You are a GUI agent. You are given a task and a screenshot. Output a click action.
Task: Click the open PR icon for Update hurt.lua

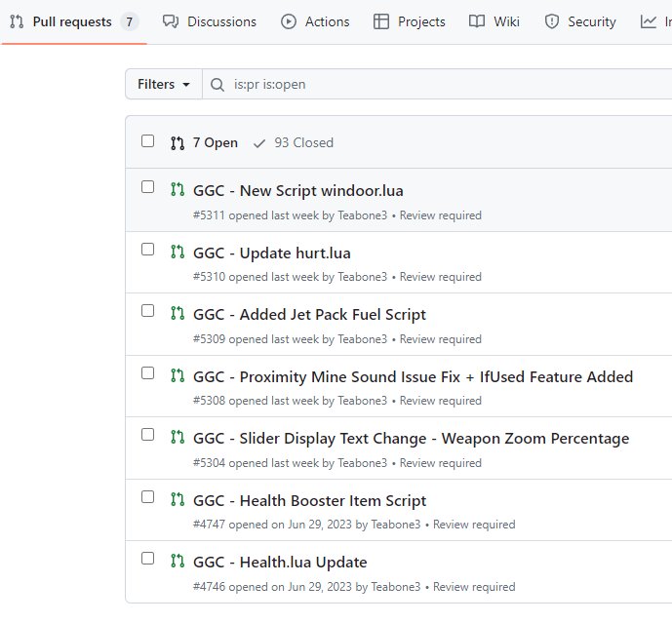tap(177, 253)
